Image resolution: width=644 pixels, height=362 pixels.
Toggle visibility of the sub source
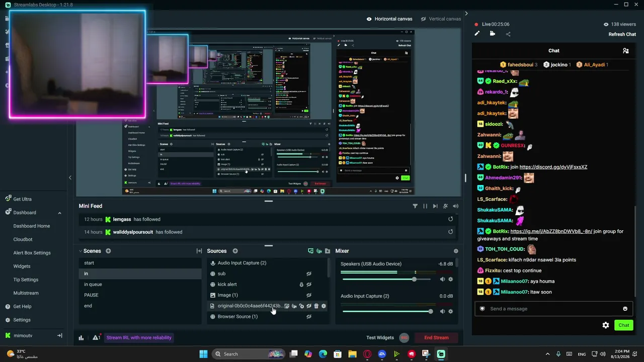(309, 274)
